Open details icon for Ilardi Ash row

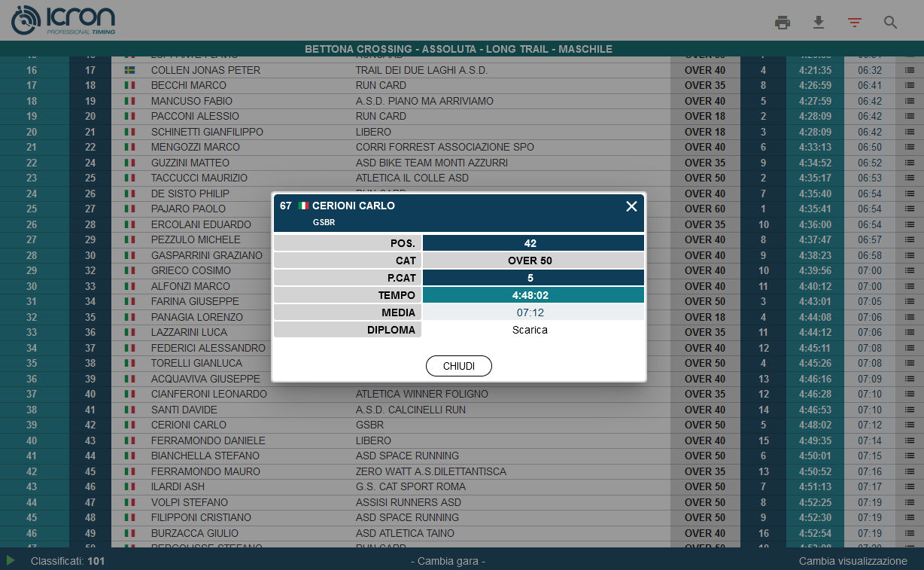[909, 486]
